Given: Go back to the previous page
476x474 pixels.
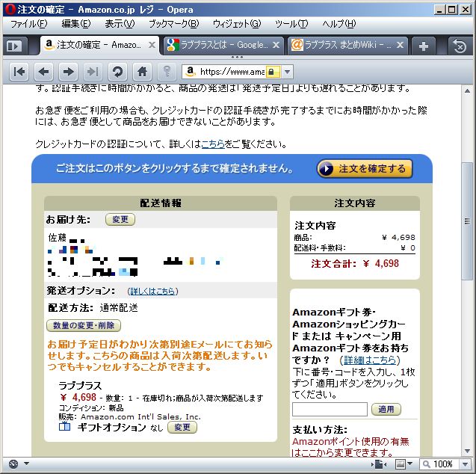Looking at the screenshot, I should coord(43,72).
